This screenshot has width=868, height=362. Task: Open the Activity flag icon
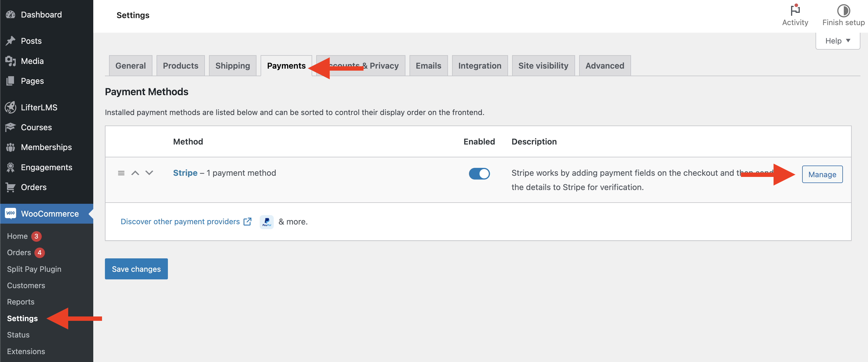coord(795,11)
